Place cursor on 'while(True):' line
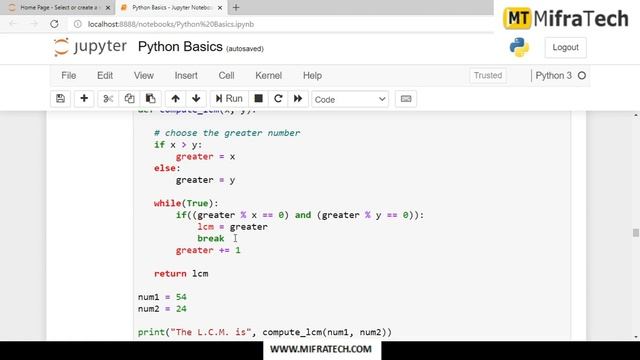Image resolution: width=640 pixels, height=360 pixels. (186, 203)
